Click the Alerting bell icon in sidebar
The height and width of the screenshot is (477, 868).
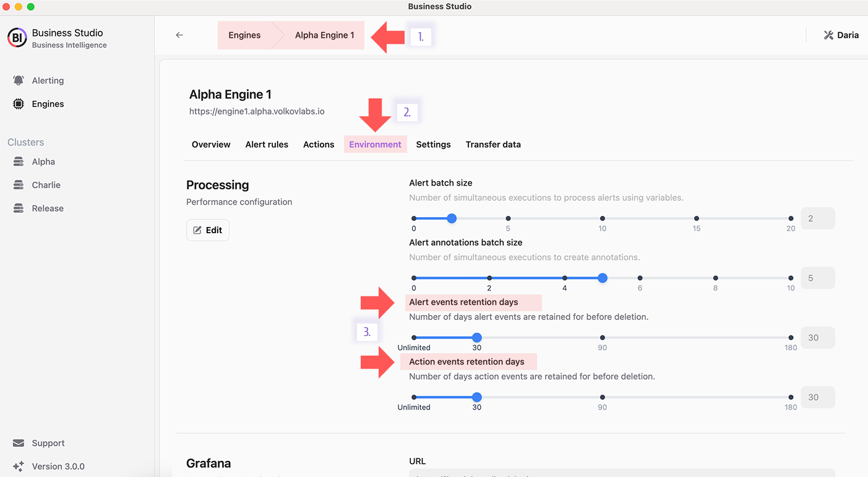19,80
